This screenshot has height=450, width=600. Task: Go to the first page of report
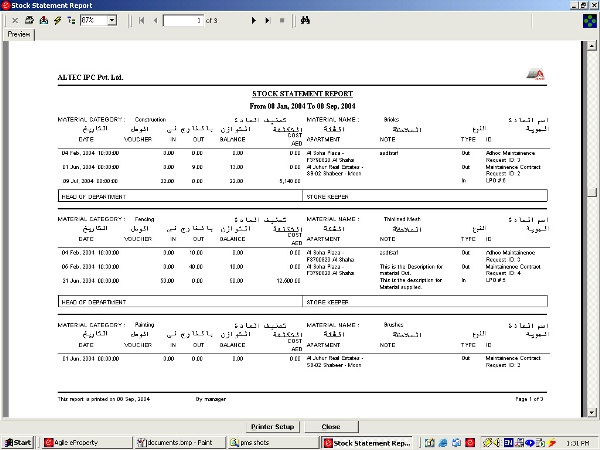tap(142, 20)
